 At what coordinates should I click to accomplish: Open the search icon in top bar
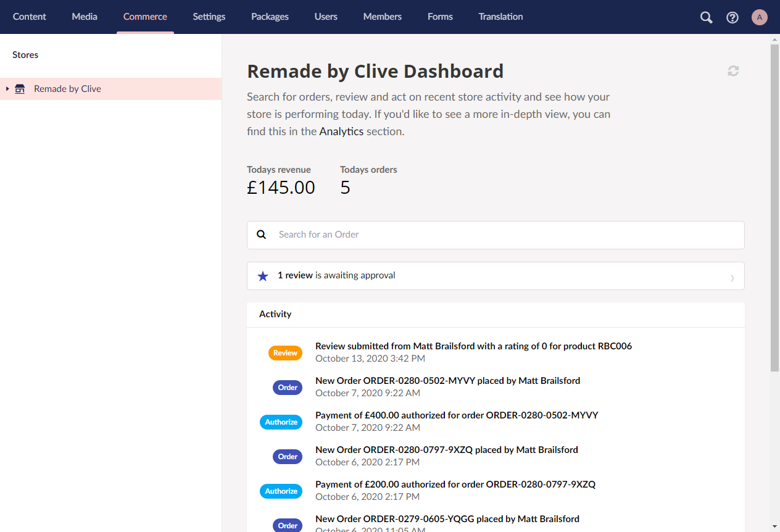pos(706,17)
